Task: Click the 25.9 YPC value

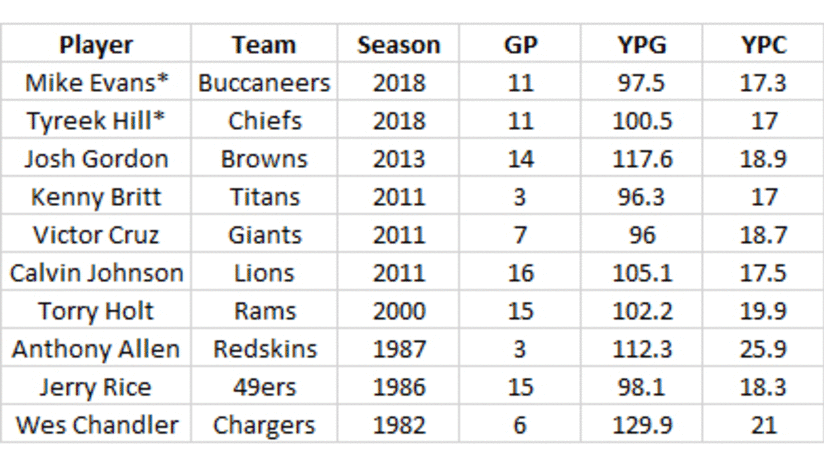Action: pos(764,349)
